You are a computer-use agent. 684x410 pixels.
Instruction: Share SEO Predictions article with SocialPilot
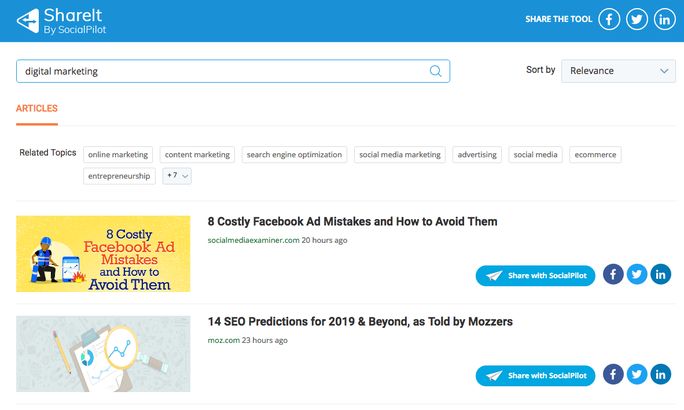(535, 376)
